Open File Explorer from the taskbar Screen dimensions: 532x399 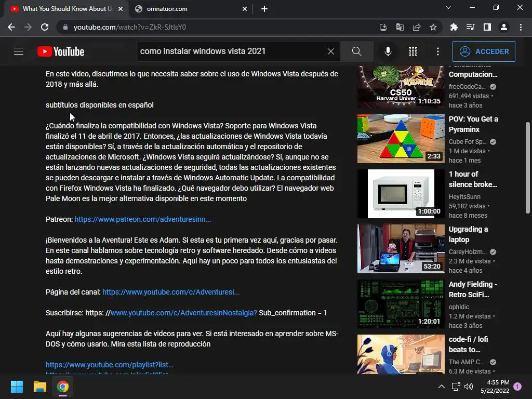coord(39,387)
